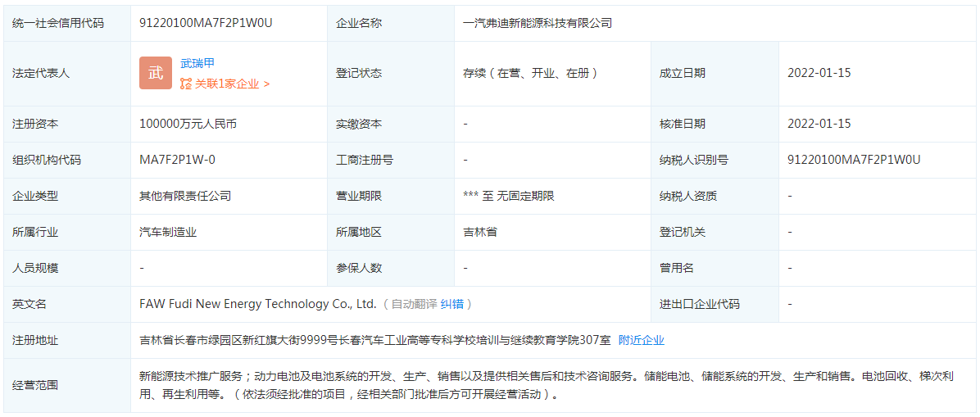Click the 英文名 label cell
980x417 pixels.
coord(67,305)
